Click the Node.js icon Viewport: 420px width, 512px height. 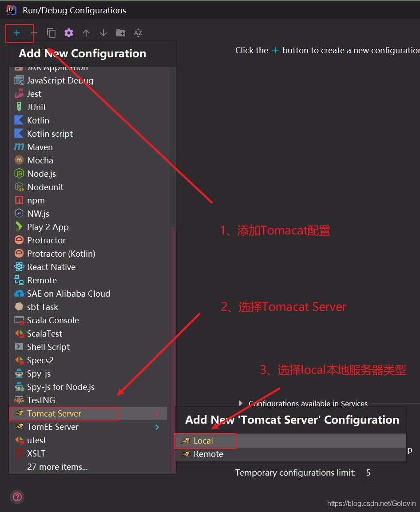coord(19,174)
